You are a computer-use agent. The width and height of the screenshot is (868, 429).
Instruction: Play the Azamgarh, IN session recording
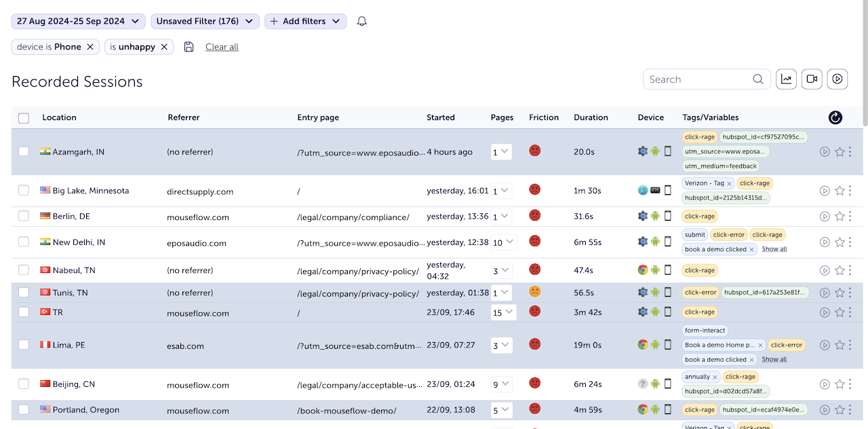825,152
